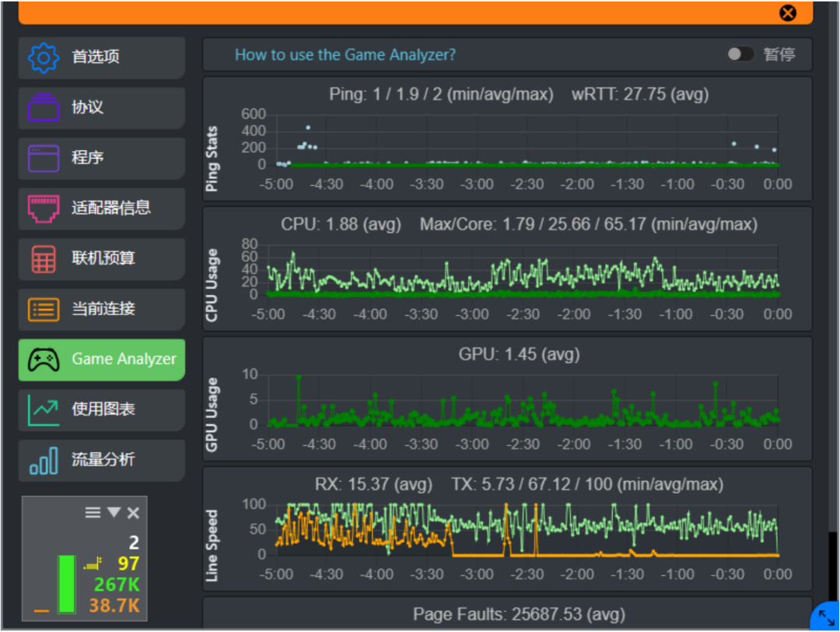Screen dimensions: 840x632
Task: Open the 联机预算 calculator icon
Action: point(44,259)
